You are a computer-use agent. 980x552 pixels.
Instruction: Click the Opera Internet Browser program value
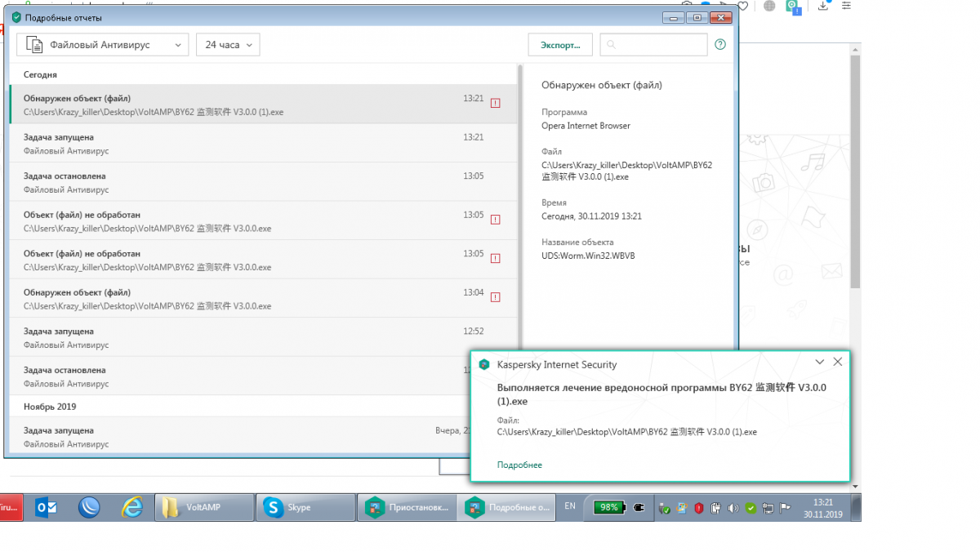coord(586,126)
